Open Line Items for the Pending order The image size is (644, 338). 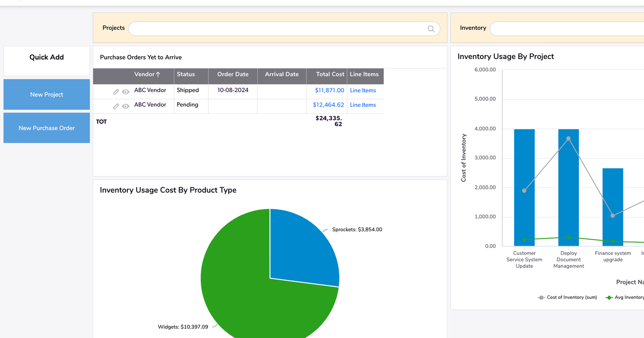pyautogui.click(x=363, y=105)
